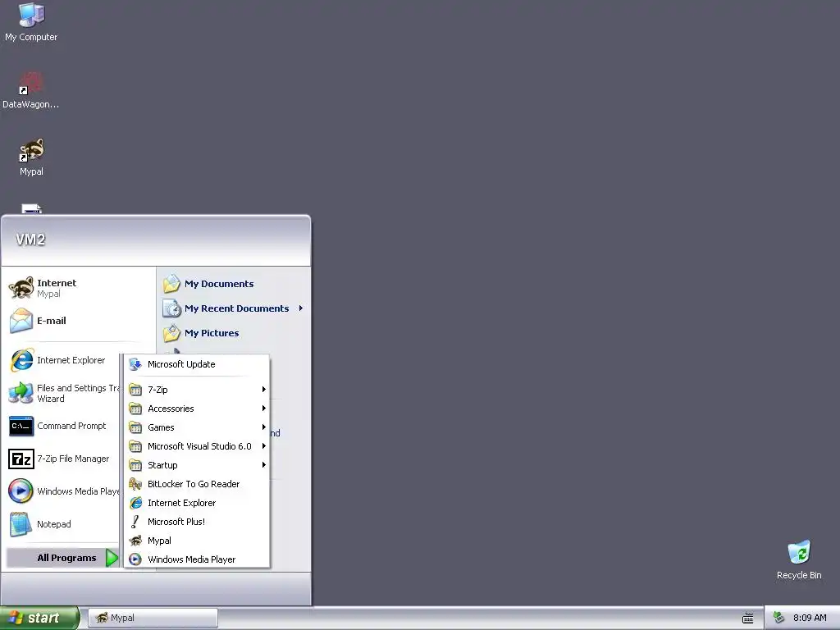840x630 pixels.
Task: Click Windows Media Player icon in left pane
Action: click(21, 491)
